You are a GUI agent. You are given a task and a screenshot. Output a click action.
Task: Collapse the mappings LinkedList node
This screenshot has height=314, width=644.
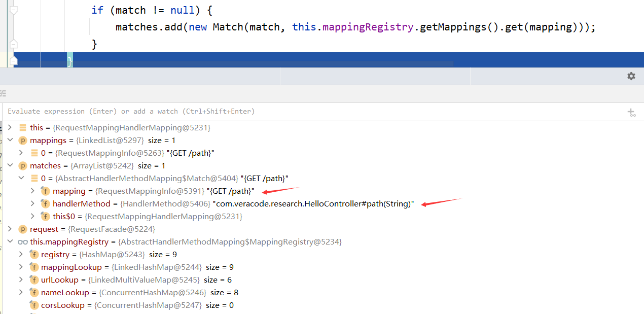[x=10, y=140]
